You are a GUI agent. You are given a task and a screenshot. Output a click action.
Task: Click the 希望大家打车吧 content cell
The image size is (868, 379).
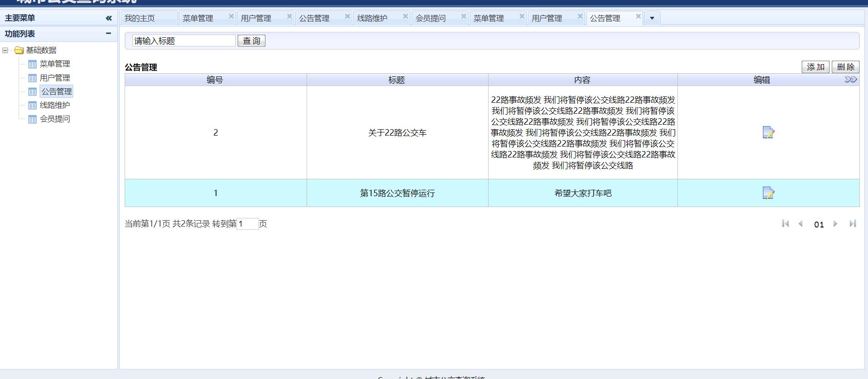click(x=583, y=193)
